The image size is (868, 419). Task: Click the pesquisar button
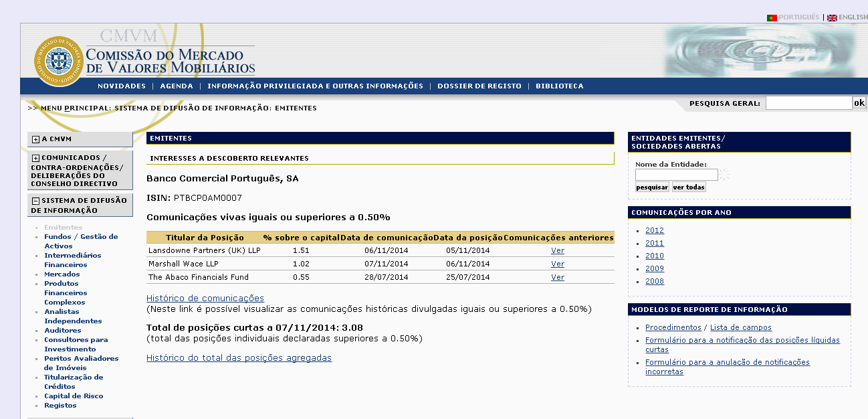(x=652, y=187)
